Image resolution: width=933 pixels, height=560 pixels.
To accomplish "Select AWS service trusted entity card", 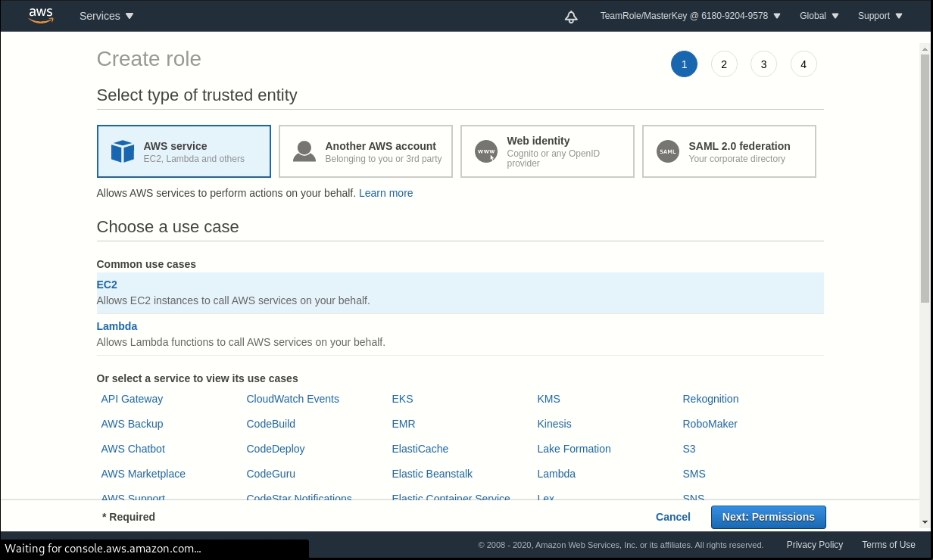I will (x=184, y=151).
